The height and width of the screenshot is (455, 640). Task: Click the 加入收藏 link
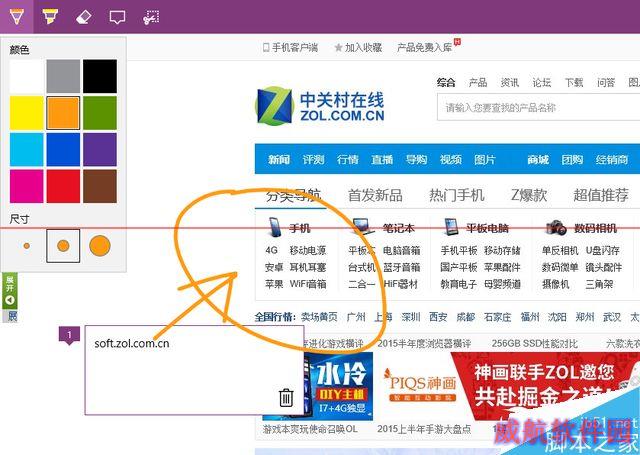[x=358, y=48]
